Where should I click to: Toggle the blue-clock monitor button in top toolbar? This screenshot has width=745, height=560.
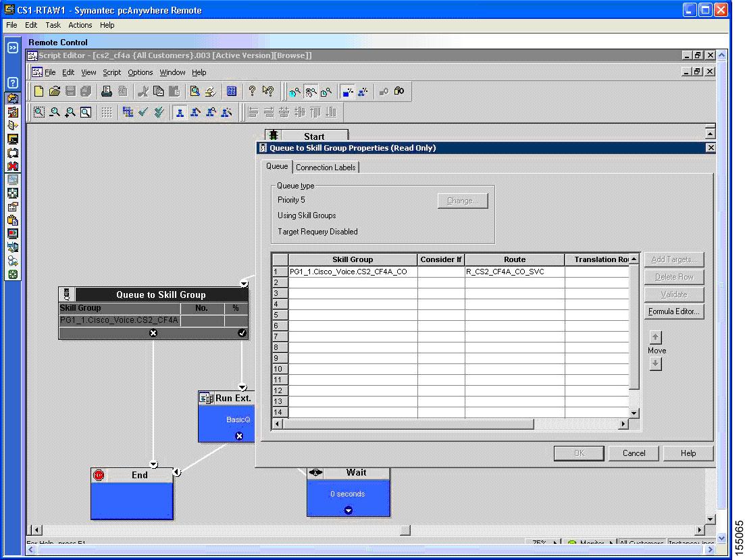(294, 91)
